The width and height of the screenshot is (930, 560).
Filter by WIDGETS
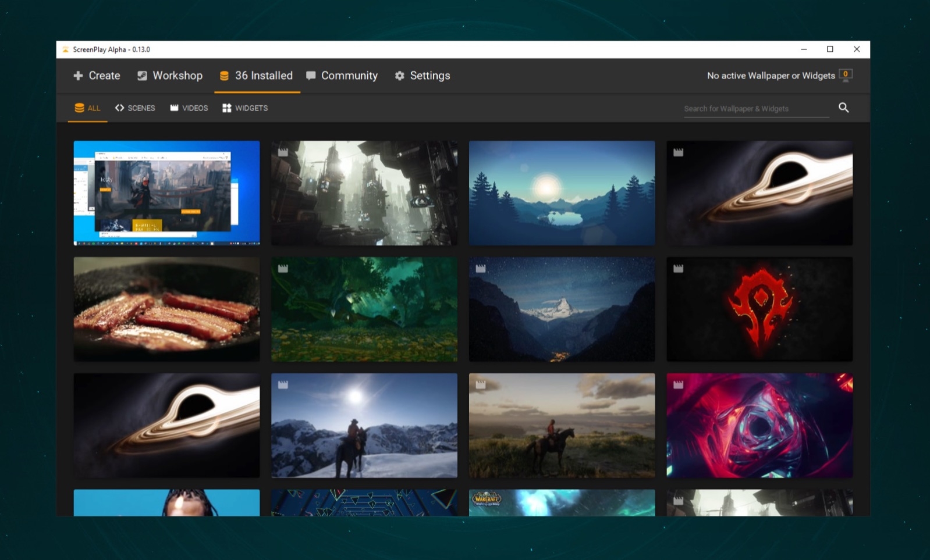[245, 108]
